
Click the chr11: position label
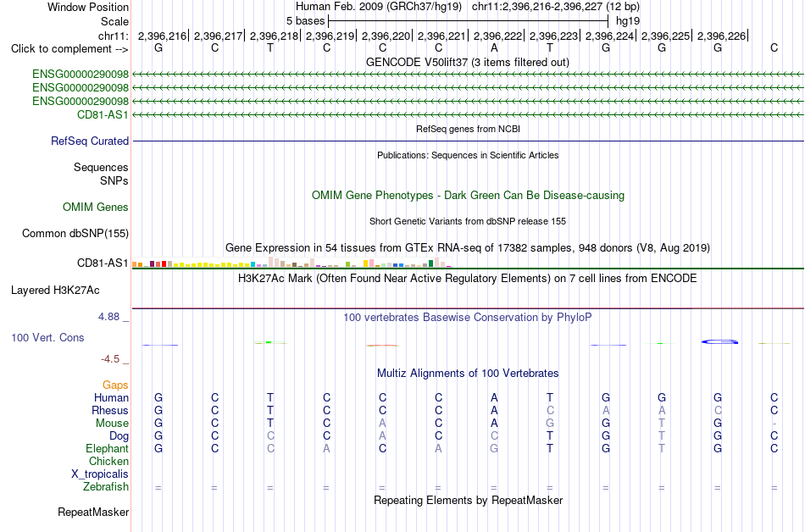tap(114, 36)
